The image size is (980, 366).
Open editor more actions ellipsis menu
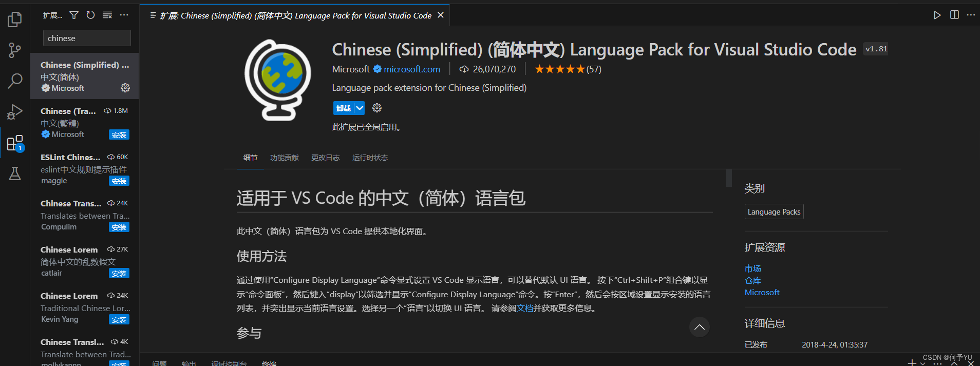pyautogui.click(x=971, y=15)
